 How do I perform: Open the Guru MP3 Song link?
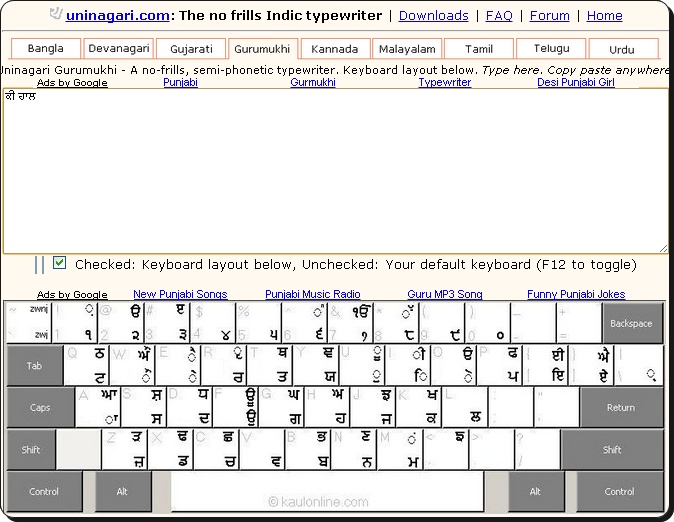(445, 294)
